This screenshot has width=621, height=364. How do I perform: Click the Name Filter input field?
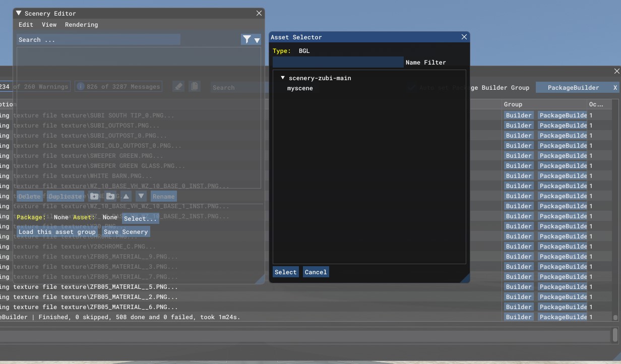[x=338, y=63]
